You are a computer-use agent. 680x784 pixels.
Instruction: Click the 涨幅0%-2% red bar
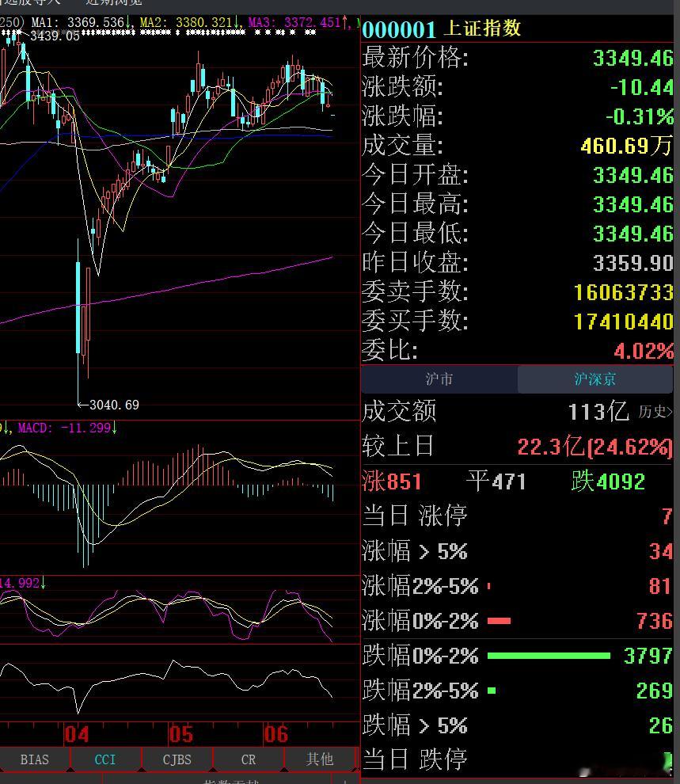coord(499,622)
